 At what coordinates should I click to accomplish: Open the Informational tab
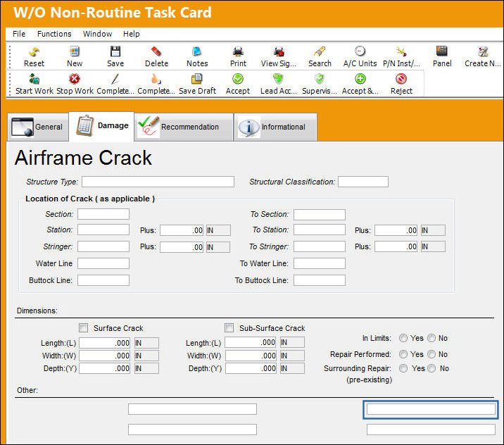[275, 127]
